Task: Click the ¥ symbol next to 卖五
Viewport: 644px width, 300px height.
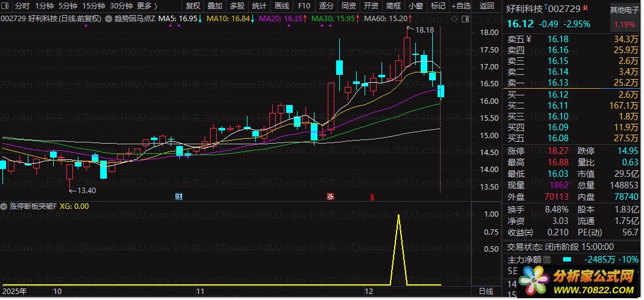Action: click(x=529, y=39)
